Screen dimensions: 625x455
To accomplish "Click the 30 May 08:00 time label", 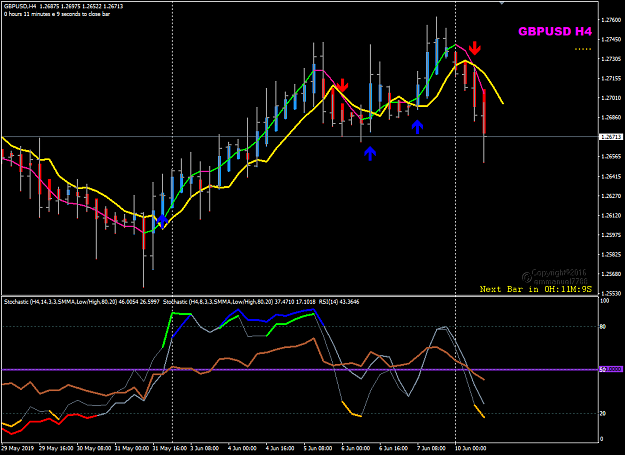I will point(94,449).
